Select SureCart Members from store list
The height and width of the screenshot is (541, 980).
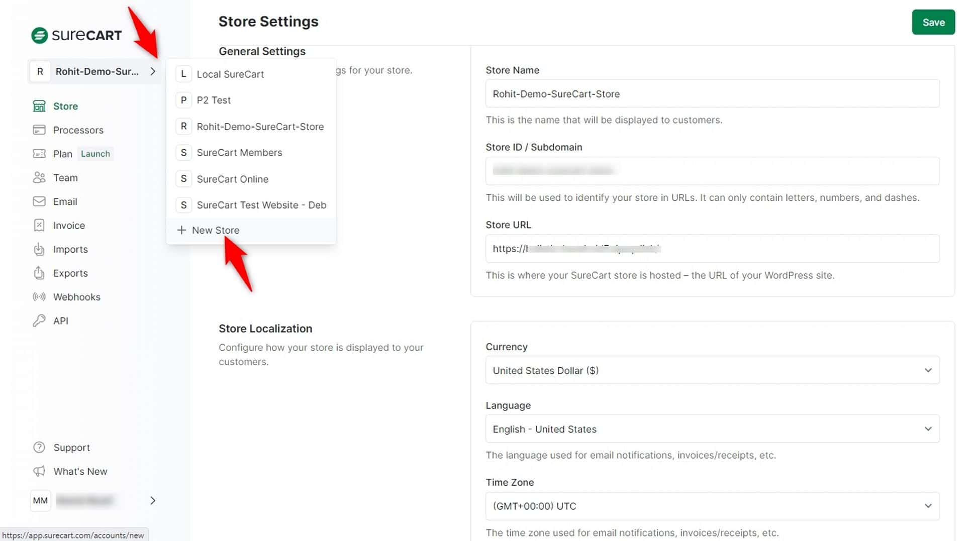click(x=239, y=153)
